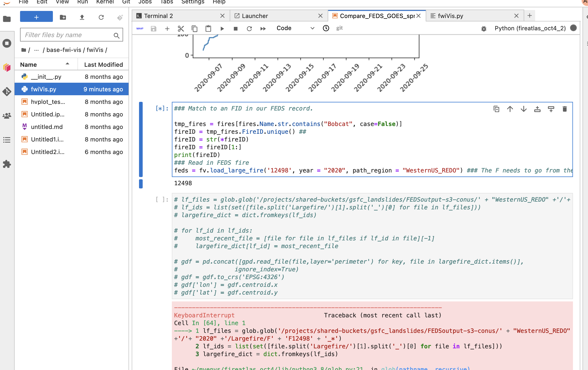Delete the active cell via trash icon
The width and height of the screenshot is (588, 370).
click(x=565, y=109)
